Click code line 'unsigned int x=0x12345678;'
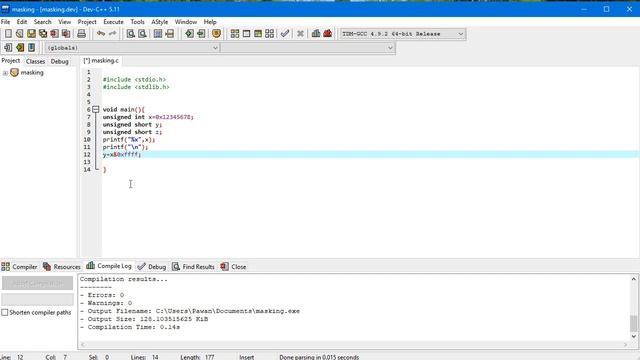Viewport: 640px width, 360px height. [148, 117]
